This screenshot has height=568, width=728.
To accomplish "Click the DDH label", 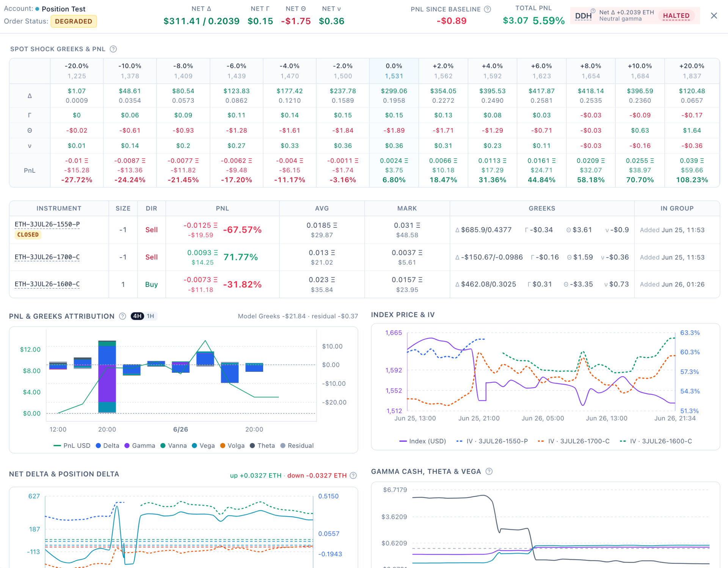I will pyautogui.click(x=583, y=16).
